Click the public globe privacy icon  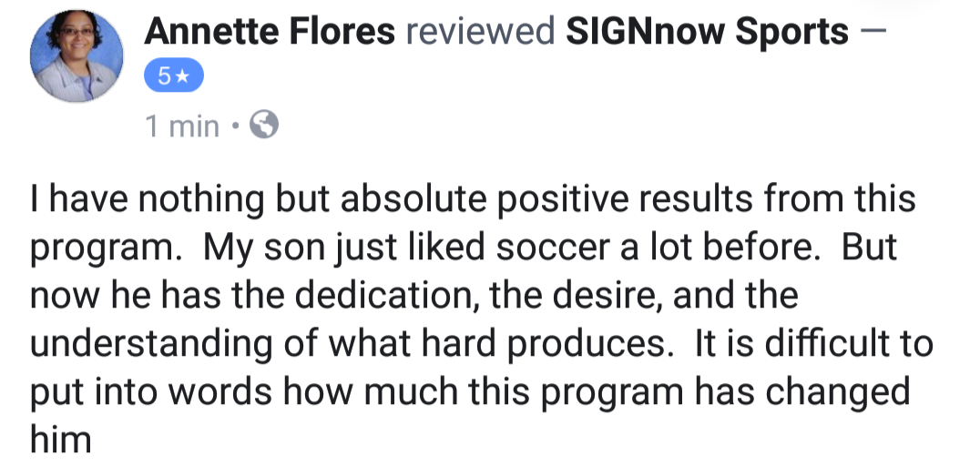263,126
